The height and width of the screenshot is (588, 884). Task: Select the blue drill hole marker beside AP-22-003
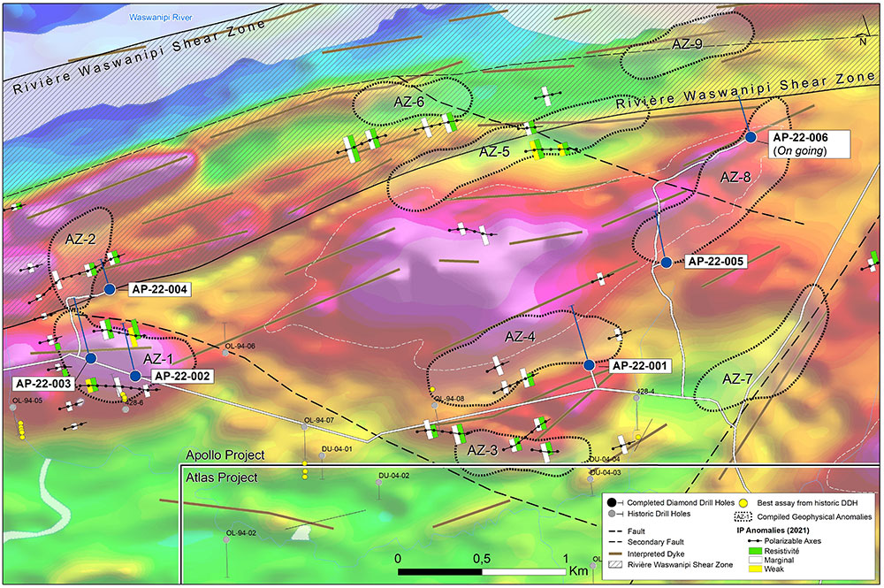coord(91,358)
